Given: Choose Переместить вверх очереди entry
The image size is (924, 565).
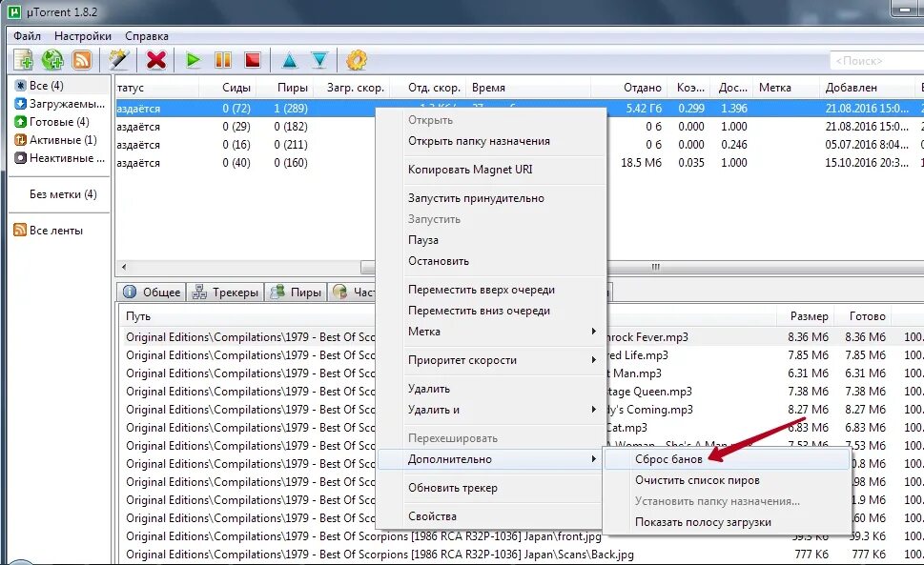Looking at the screenshot, I should 491,290.
